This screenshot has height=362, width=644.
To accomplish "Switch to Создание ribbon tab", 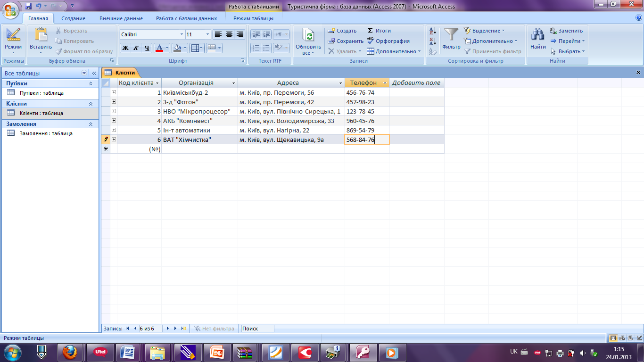I will tap(73, 18).
